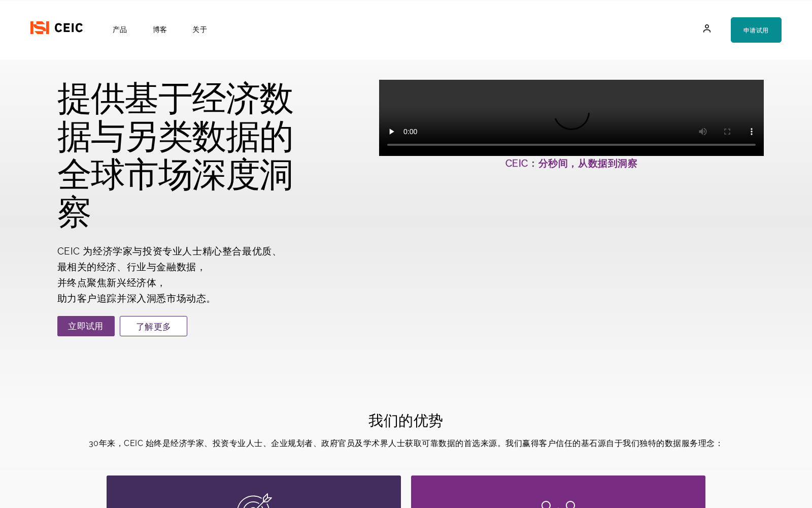Enter fullscreen mode on the video
The width and height of the screenshot is (812, 508).
point(727,132)
